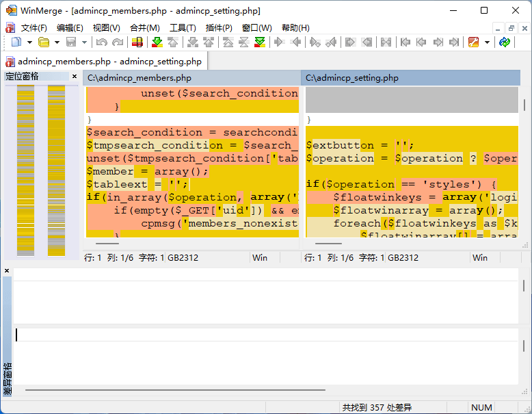Open the 工具(T) menu
The image size is (532, 414).
point(183,28)
